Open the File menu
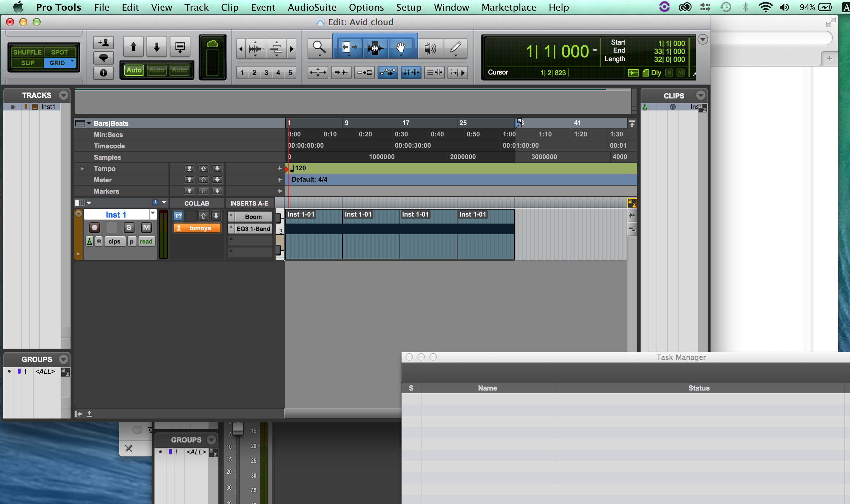Image resolution: width=850 pixels, height=504 pixels. click(102, 7)
